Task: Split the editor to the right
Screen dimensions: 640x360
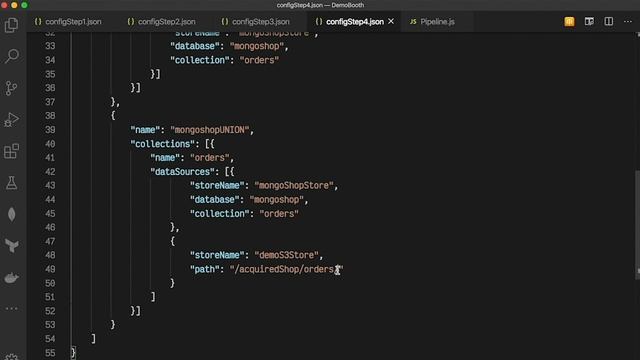Action: (609, 22)
